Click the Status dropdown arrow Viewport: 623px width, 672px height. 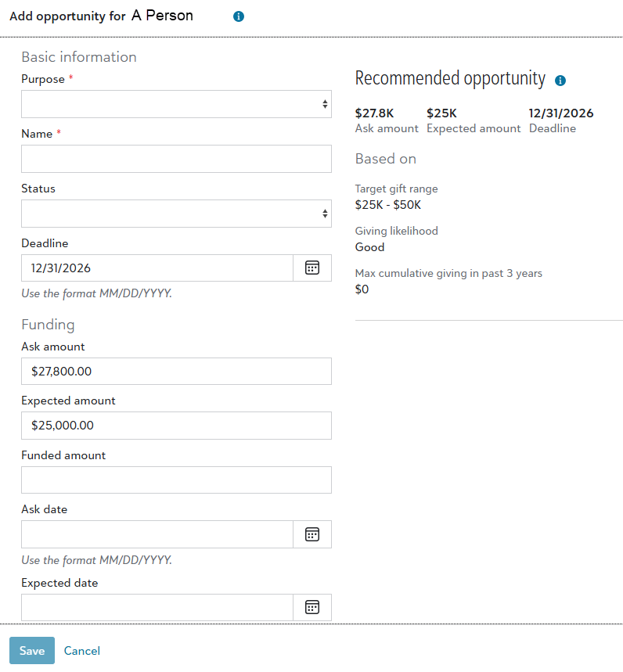click(x=326, y=213)
